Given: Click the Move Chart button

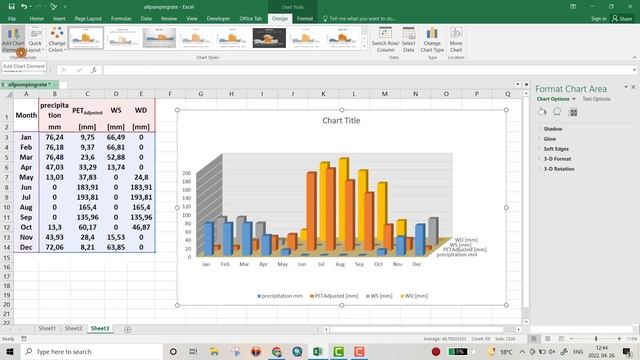Looking at the screenshot, I should click(x=456, y=40).
